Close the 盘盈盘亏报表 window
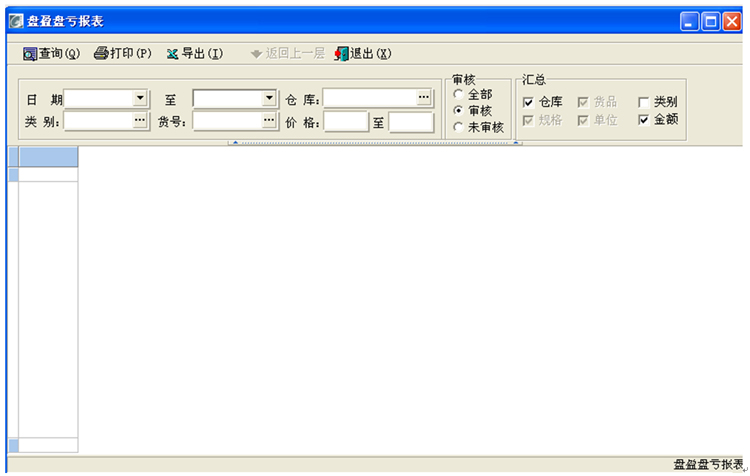 [732, 22]
